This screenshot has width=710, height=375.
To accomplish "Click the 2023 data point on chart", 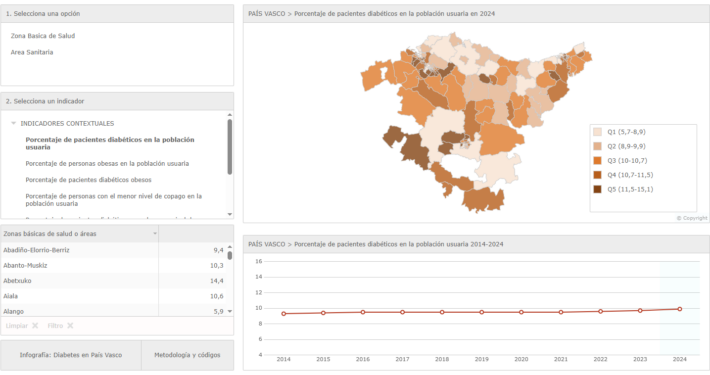I will (x=640, y=311).
